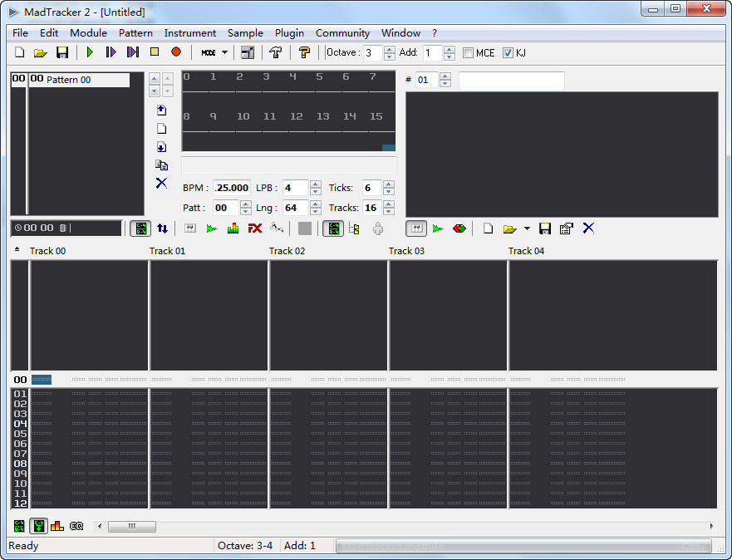Click the red FX effects icon
Viewport: 732px width, 560px height.
[255, 228]
